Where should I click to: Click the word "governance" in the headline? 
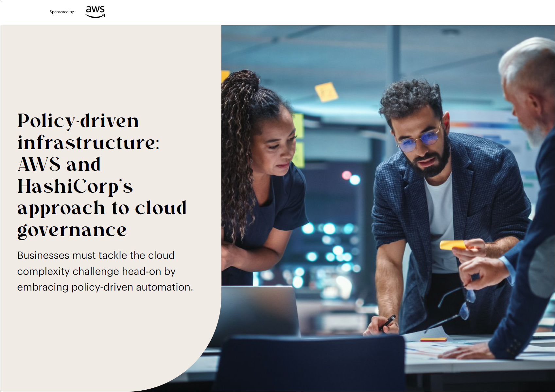(x=72, y=230)
